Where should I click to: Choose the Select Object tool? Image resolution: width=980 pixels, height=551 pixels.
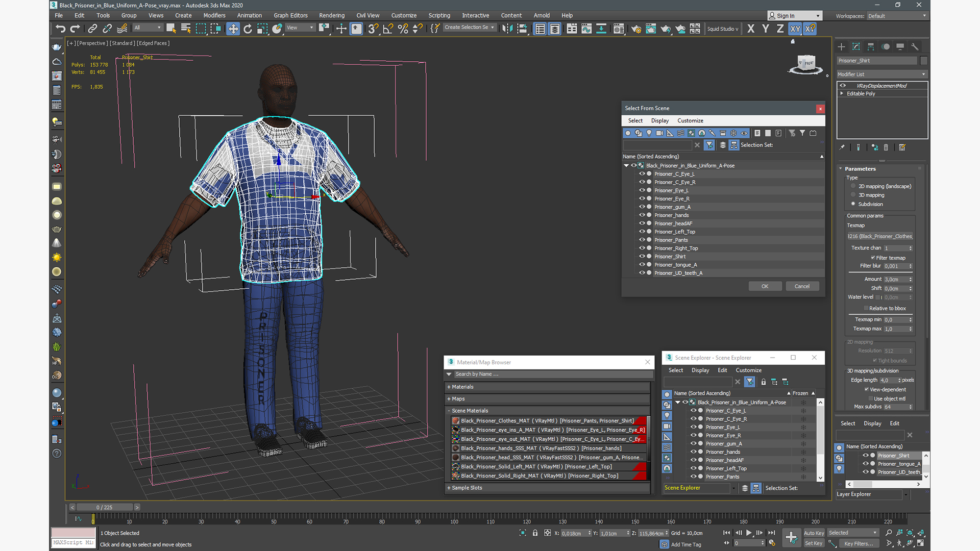click(171, 29)
